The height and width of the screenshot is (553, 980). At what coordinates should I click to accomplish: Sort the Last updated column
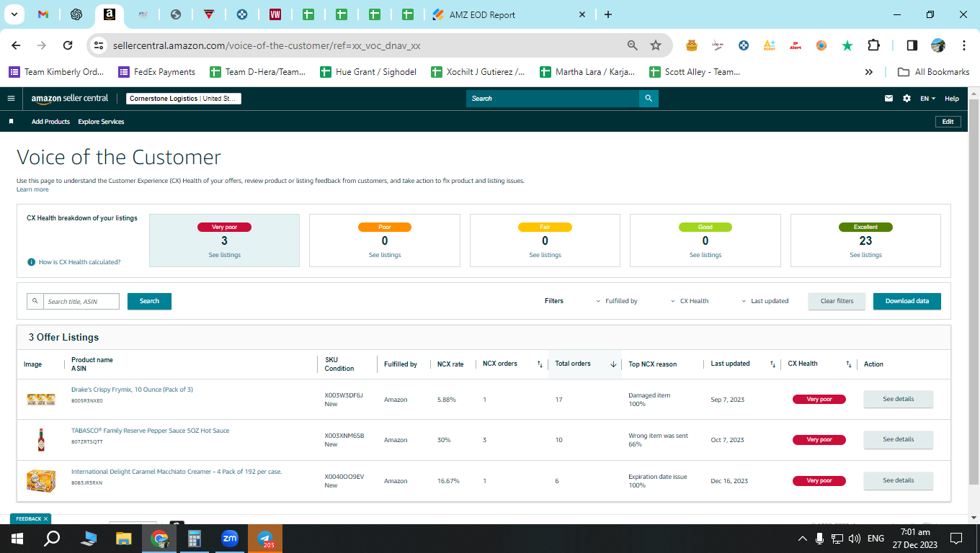(772, 364)
